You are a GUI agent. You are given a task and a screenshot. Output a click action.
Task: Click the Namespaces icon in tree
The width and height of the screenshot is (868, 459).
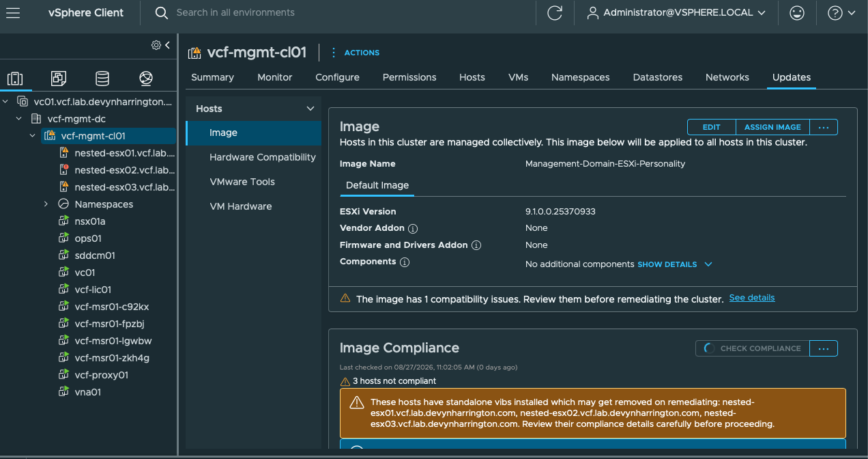(64, 204)
